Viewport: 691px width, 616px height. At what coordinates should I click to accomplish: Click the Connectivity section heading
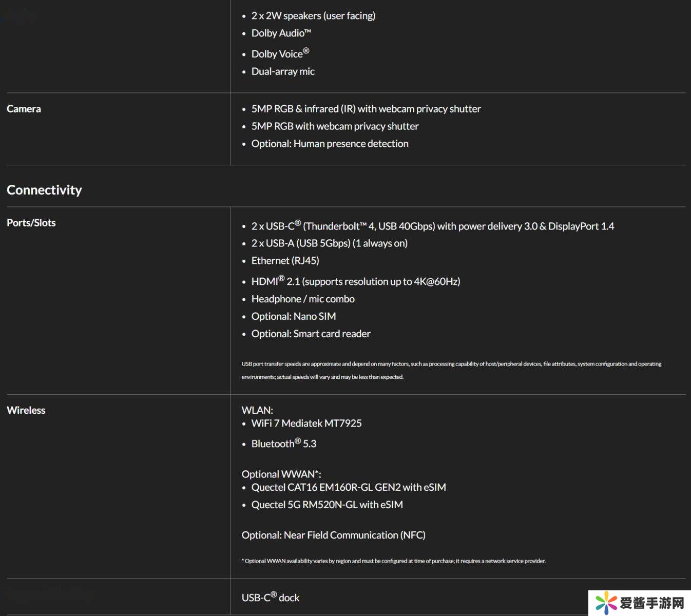(x=44, y=190)
